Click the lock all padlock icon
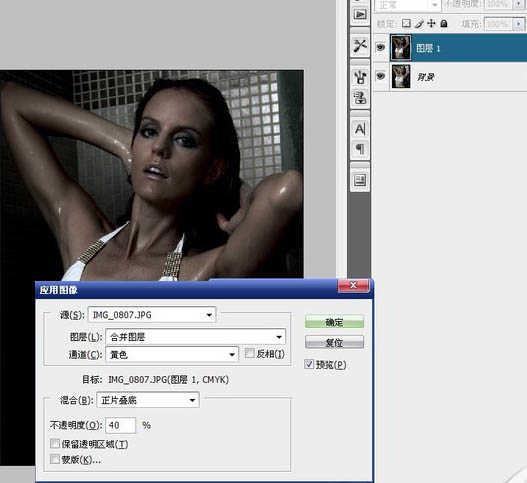The image size is (527, 483). (x=444, y=24)
